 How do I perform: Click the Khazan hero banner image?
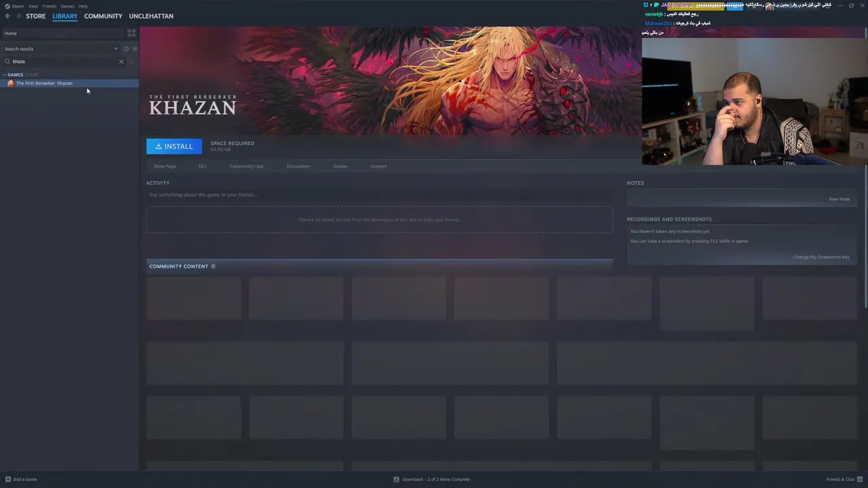(x=391, y=81)
